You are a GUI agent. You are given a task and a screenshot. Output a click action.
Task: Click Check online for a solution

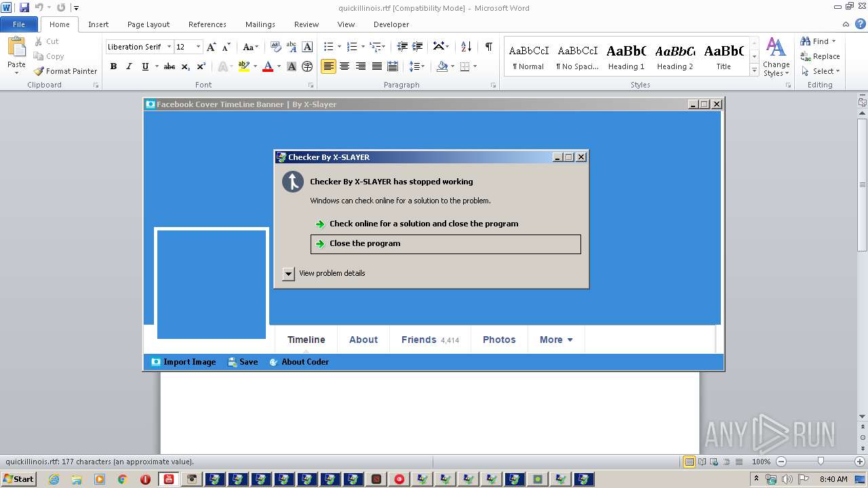416,224
